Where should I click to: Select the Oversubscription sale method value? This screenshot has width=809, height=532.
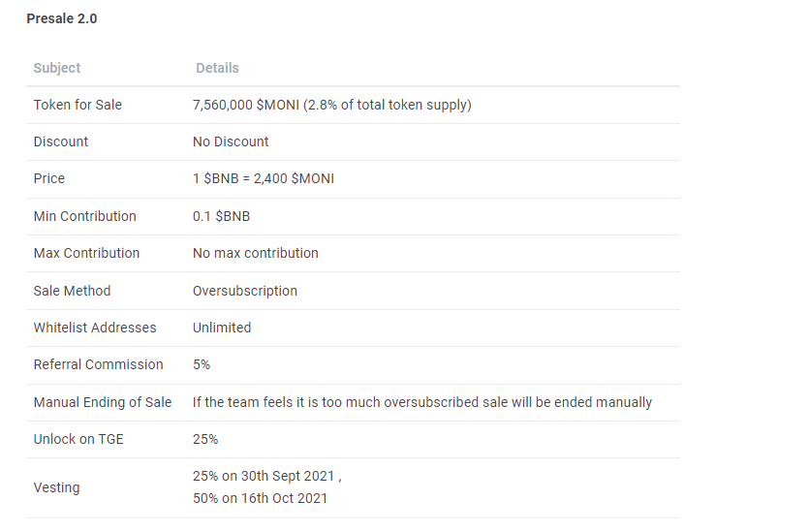point(245,291)
